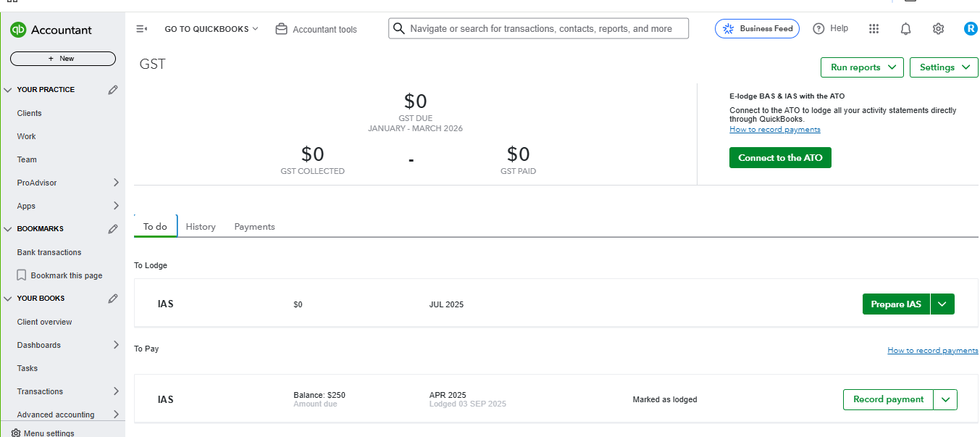
Task: Click the pencil icon next to Bookmarks
Action: point(113,229)
